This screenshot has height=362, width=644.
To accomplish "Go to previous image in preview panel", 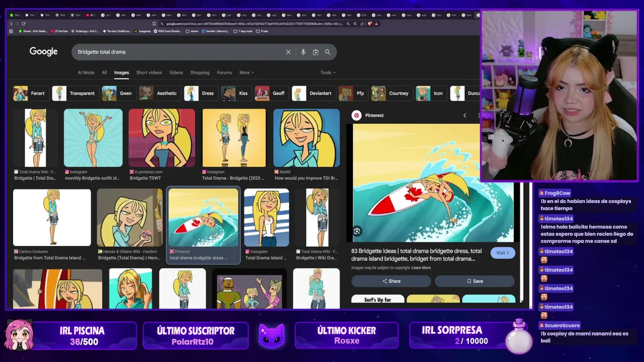I will coord(464,115).
